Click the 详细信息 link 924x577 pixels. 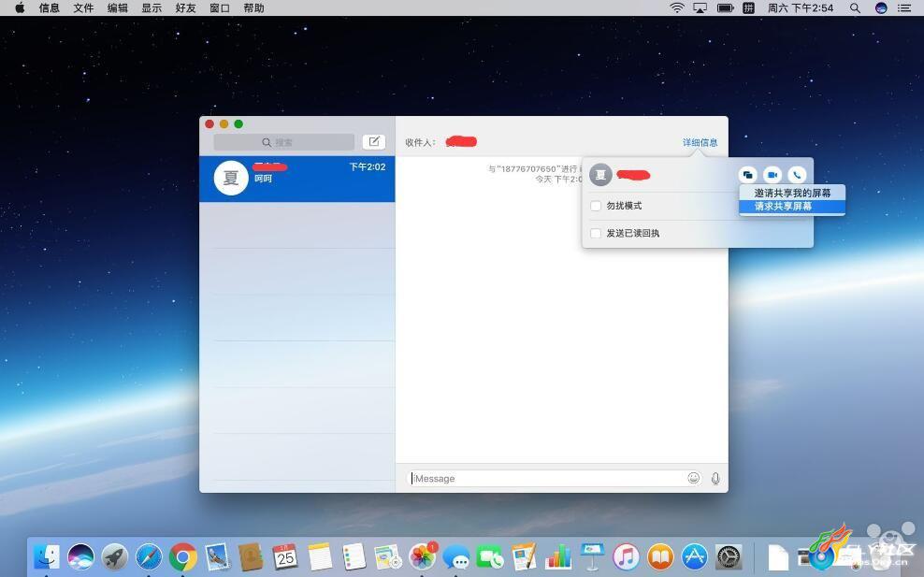pyautogui.click(x=700, y=143)
